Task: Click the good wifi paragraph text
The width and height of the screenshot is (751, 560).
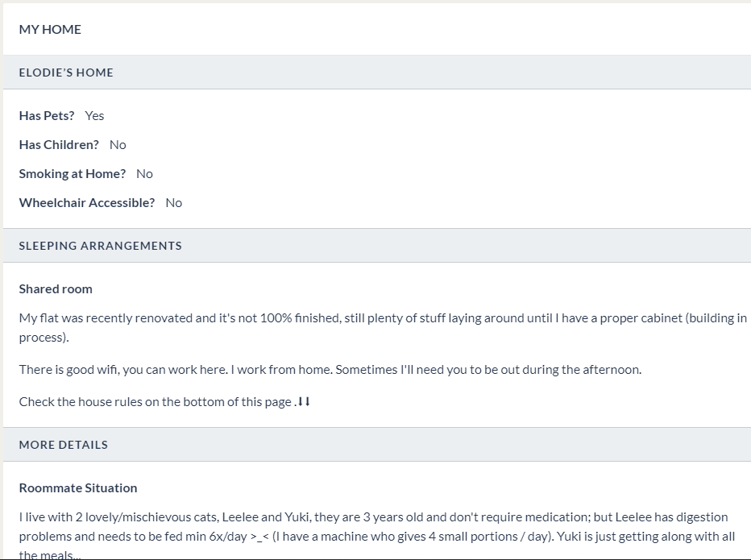Action: [330, 370]
